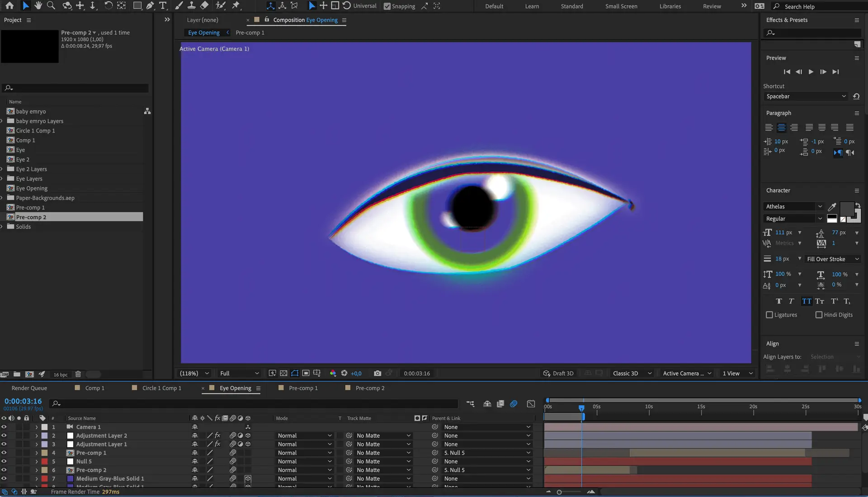Screen dimensions: 868x497
Task: Select the Hand tool
Action: [x=38, y=5]
